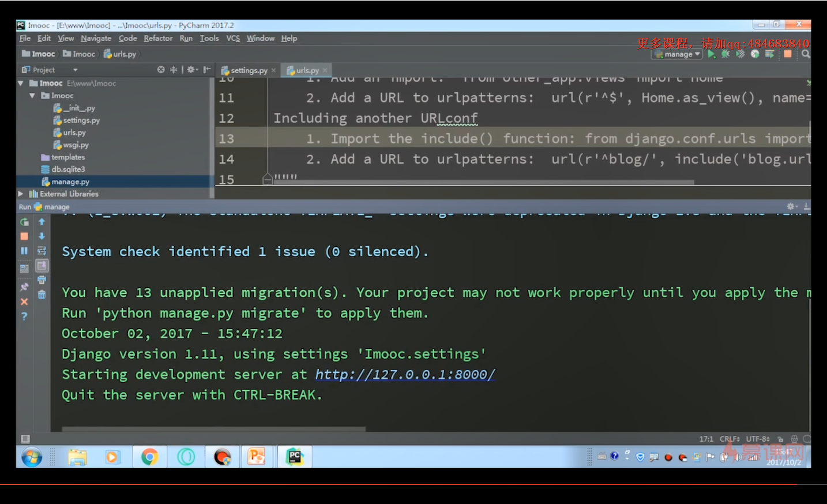
Task: Collapse the root Imooc project folder
Action: [x=21, y=83]
